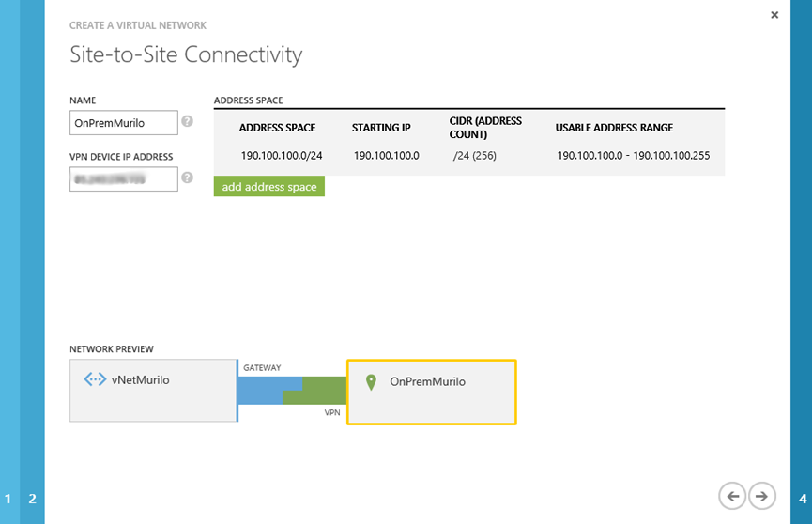This screenshot has height=524, width=812.
Task: Select the 190.100.100.0/24 address space cell
Action: click(x=282, y=155)
